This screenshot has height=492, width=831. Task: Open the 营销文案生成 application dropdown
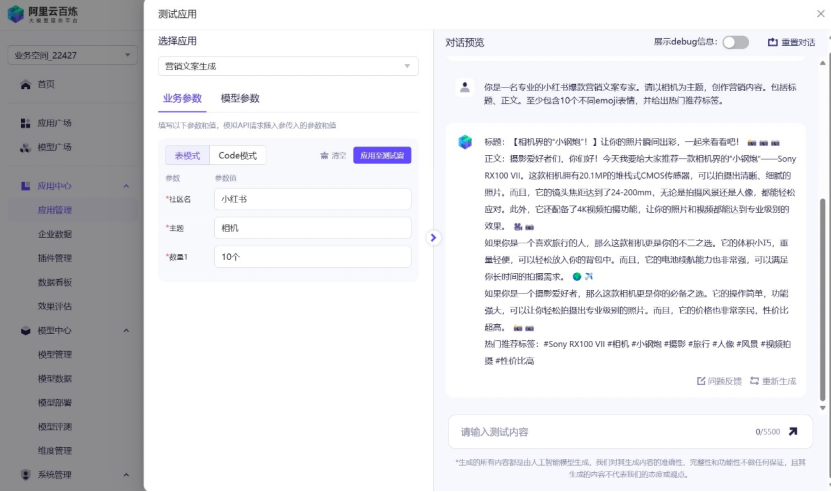pyautogui.click(x=288, y=66)
